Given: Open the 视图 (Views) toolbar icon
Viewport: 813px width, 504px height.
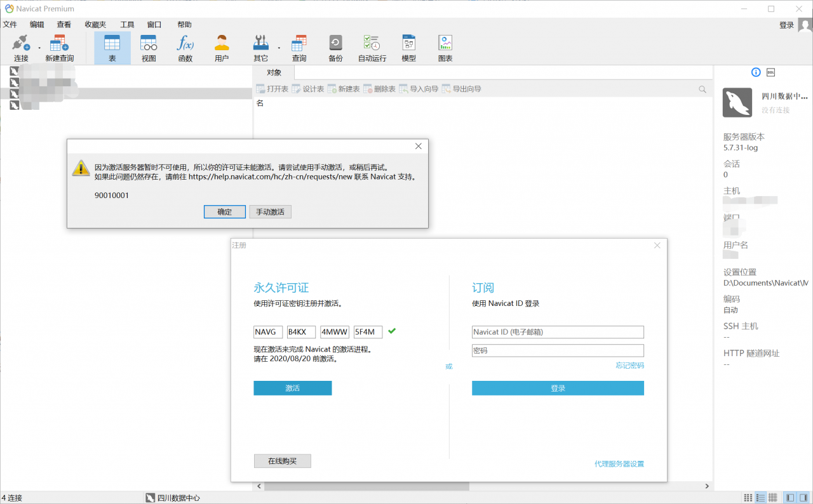Looking at the screenshot, I should tap(148, 47).
